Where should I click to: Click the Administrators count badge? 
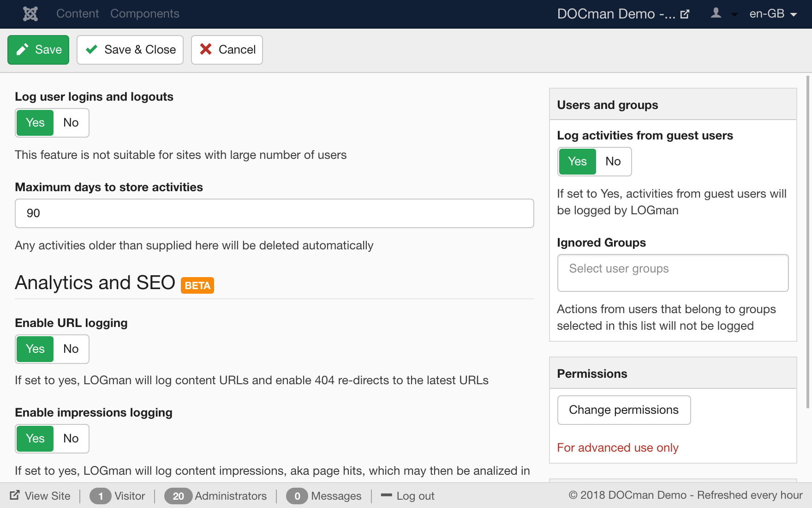click(x=178, y=496)
